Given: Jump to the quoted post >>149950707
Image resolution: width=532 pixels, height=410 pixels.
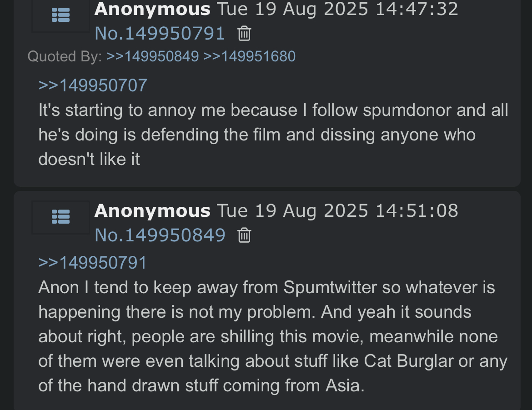Looking at the screenshot, I should pyautogui.click(x=93, y=85).
